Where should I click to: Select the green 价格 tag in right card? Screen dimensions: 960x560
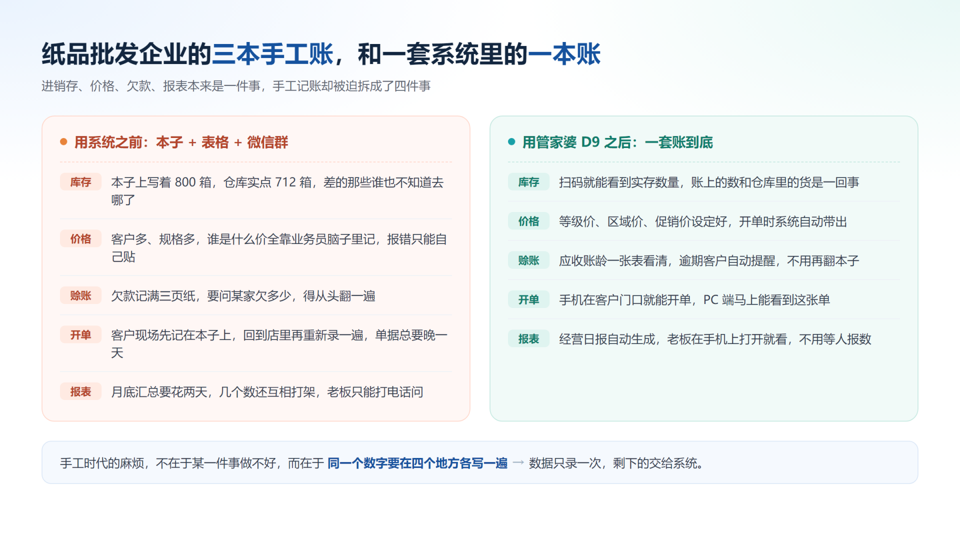tap(528, 221)
